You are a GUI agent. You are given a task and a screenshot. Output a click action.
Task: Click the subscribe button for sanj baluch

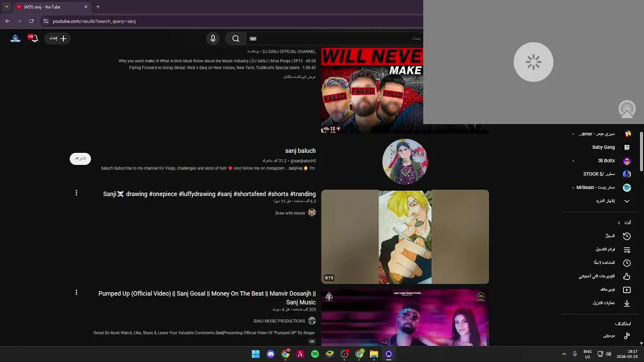coord(80,158)
